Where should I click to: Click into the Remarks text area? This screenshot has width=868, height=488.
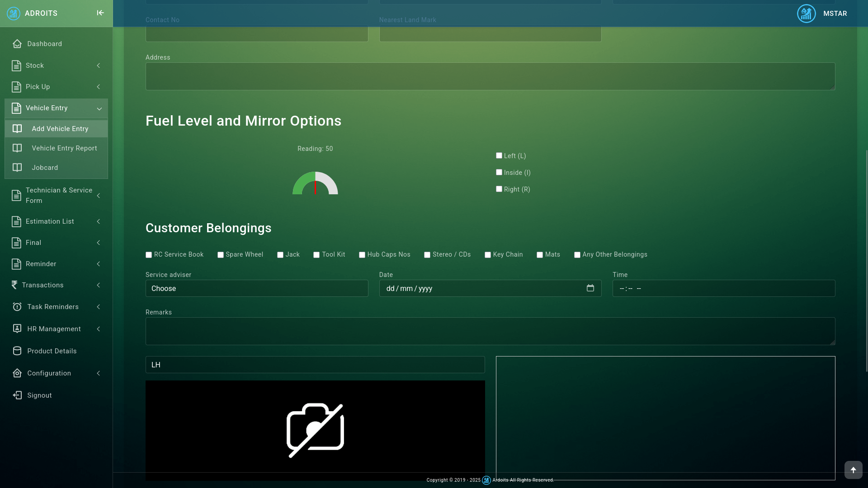point(490,331)
